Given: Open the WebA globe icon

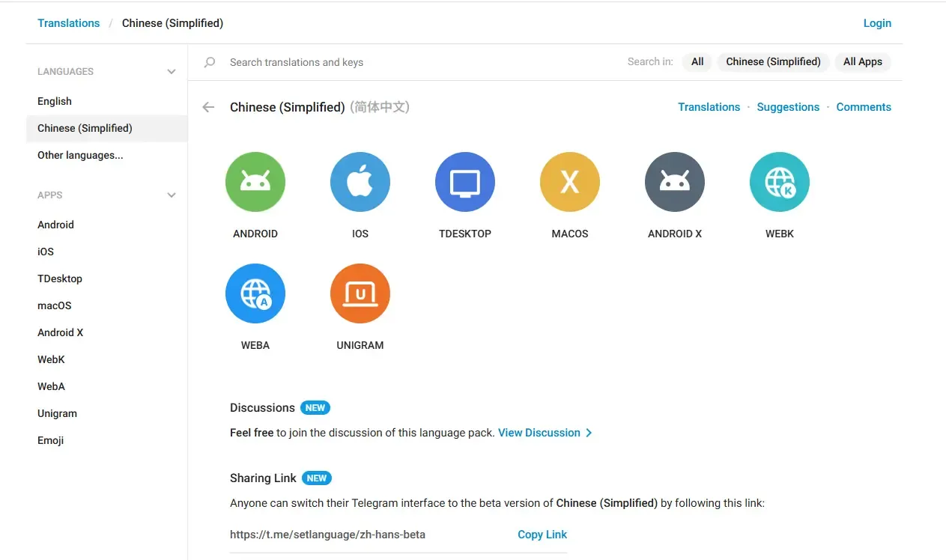Looking at the screenshot, I should [x=255, y=293].
